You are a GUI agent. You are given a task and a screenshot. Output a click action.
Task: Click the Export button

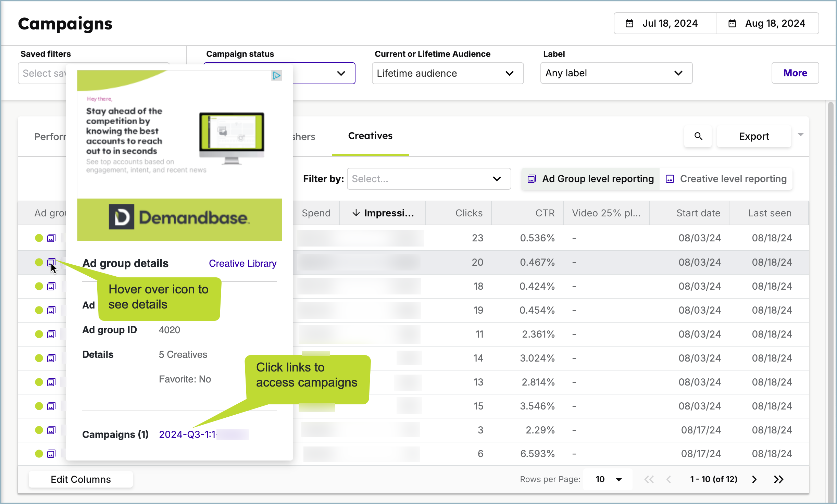coord(754,136)
